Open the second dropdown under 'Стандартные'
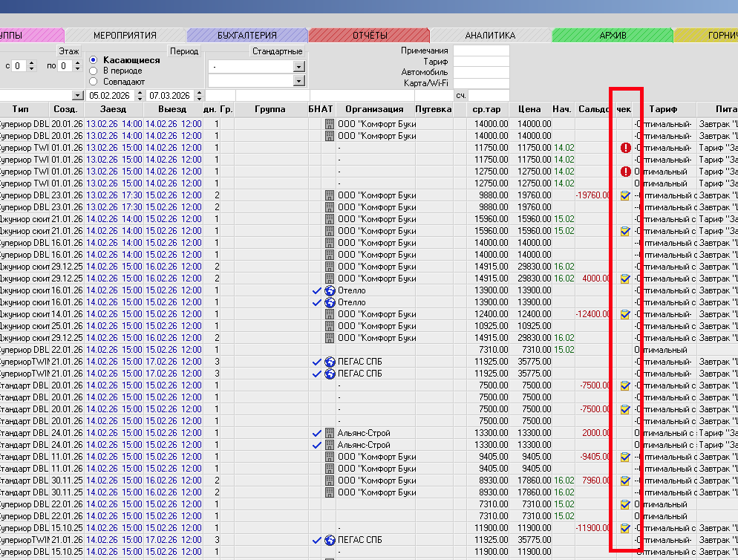Screen dimensions: 738x560 (x=298, y=80)
